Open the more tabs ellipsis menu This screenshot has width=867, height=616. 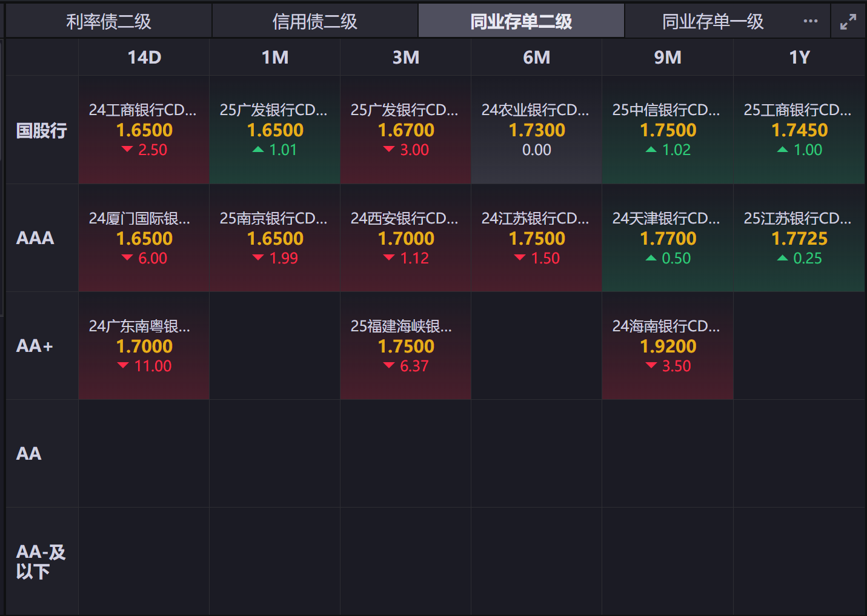810,21
